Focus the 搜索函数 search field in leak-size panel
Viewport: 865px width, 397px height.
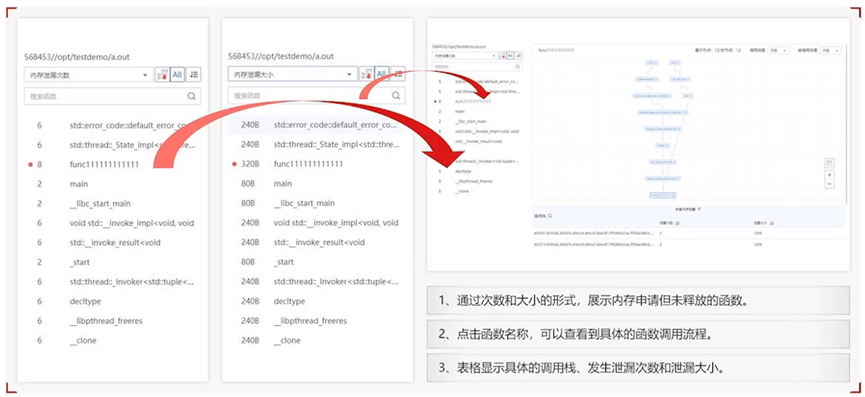pos(317,95)
